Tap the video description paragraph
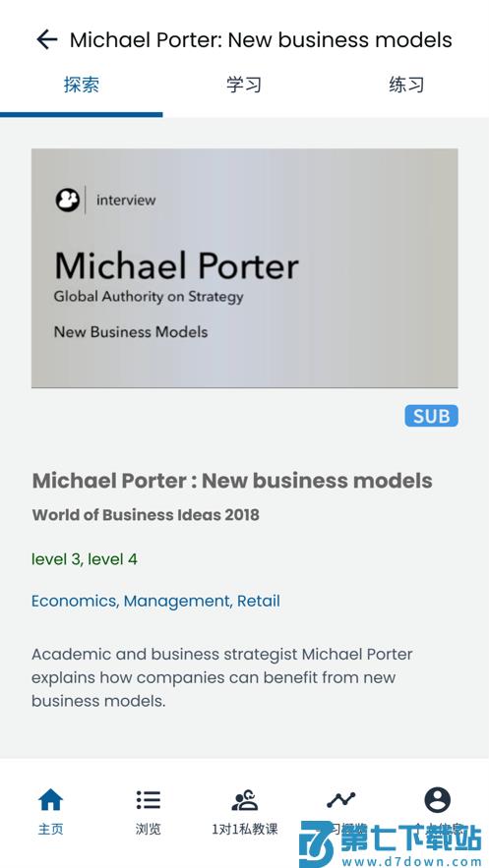Image resolution: width=489 pixels, height=868 pixels. click(x=222, y=677)
